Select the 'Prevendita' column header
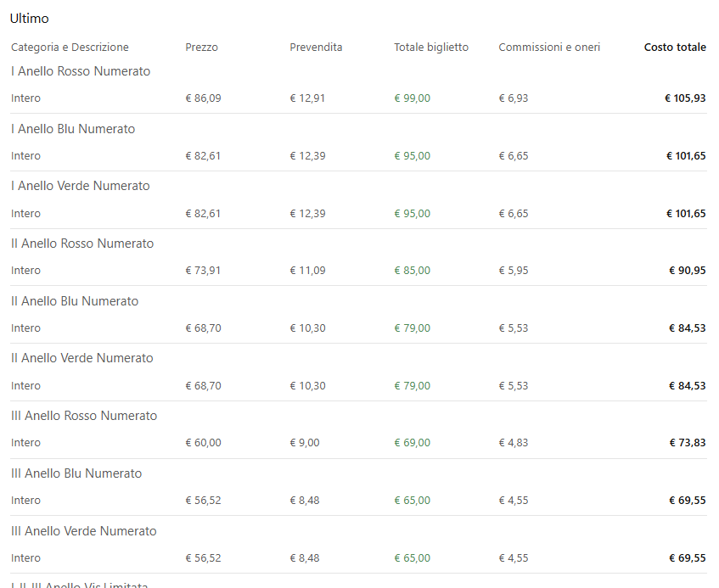Screen dimensions: 719x588 point(316,48)
